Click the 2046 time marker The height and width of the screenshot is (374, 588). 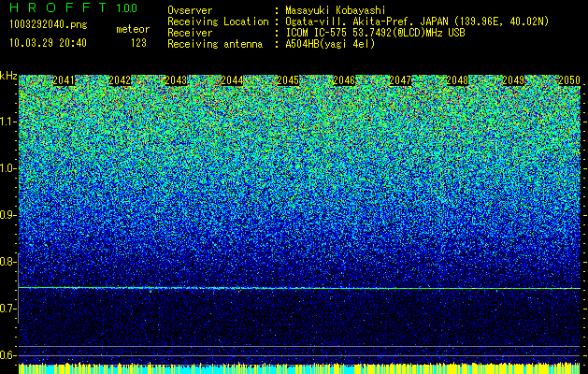point(344,79)
